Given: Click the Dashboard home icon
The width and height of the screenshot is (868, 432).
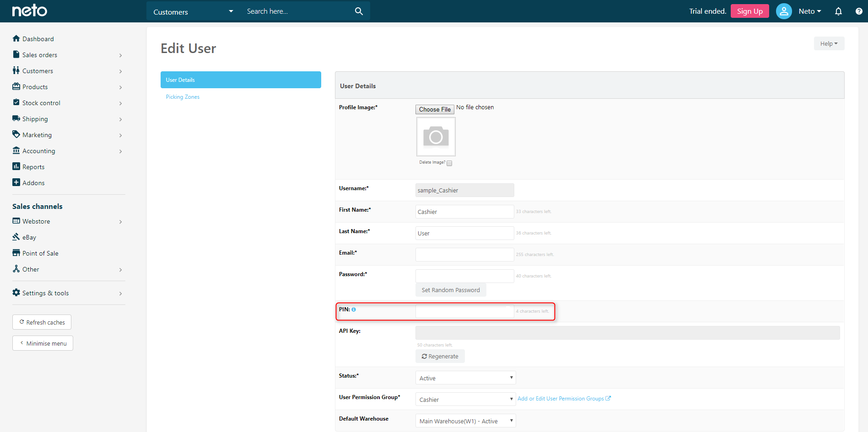Looking at the screenshot, I should point(16,38).
